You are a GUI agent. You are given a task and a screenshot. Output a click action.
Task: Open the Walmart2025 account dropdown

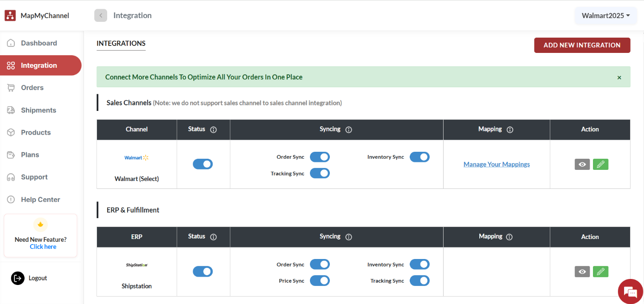point(605,15)
